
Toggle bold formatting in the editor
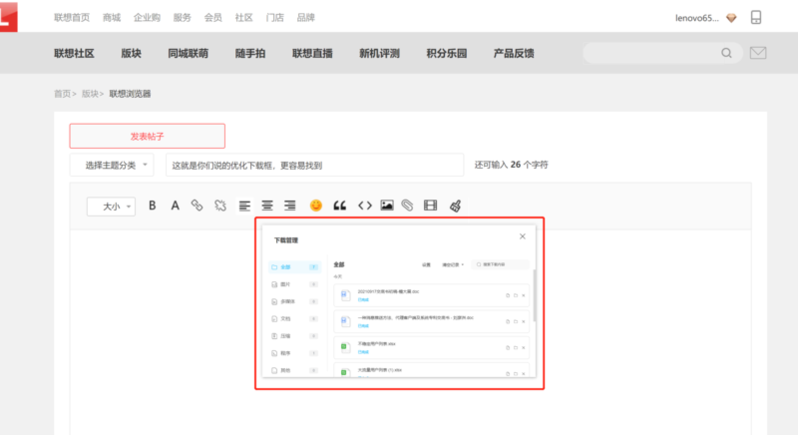tap(153, 206)
